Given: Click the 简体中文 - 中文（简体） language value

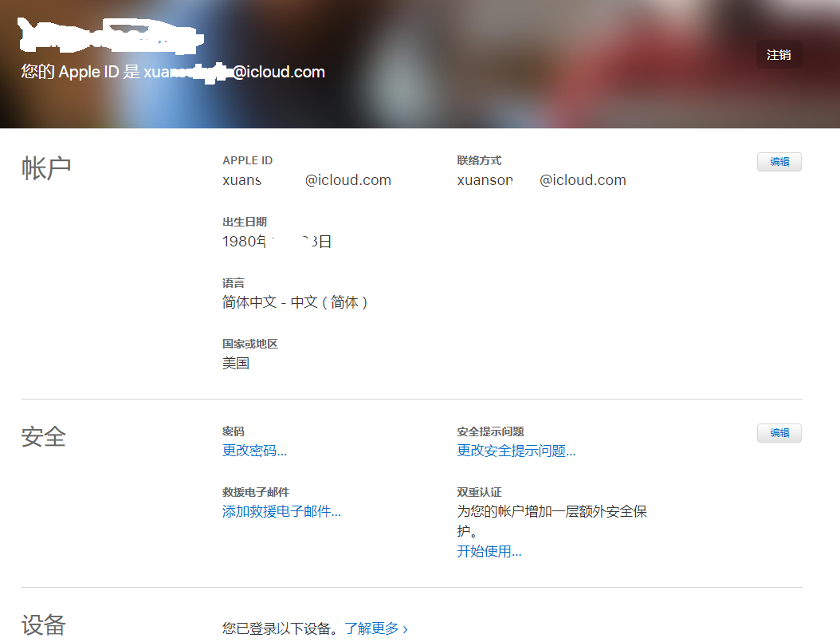Looking at the screenshot, I should pos(295,303).
